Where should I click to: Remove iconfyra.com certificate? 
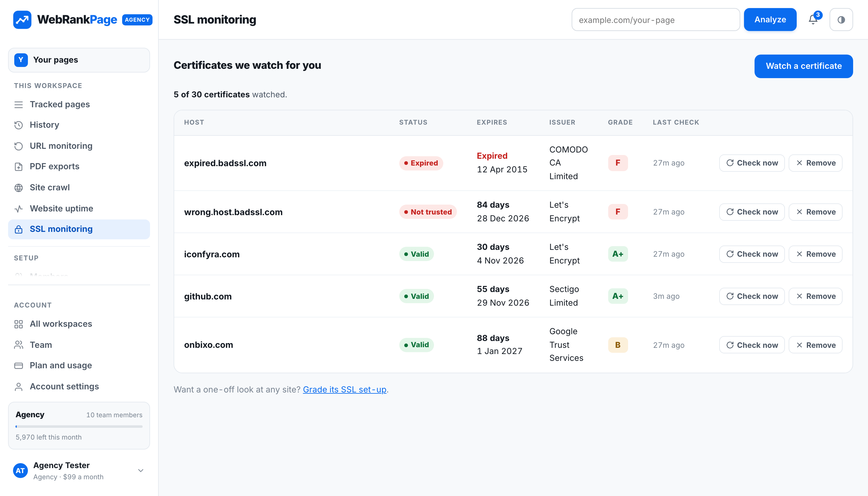pyautogui.click(x=816, y=254)
